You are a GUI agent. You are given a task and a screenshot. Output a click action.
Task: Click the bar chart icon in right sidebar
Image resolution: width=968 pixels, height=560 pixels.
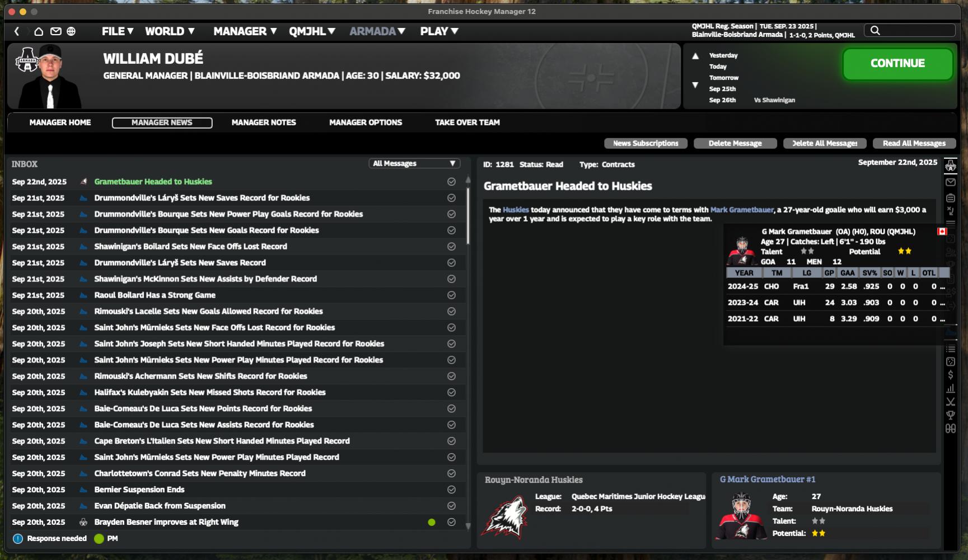(950, 388)
